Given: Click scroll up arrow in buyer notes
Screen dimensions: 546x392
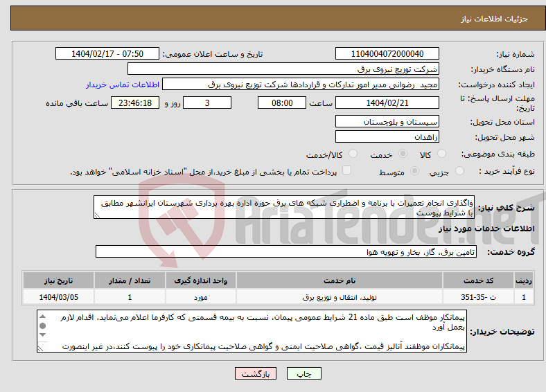Looking at the screenshot, I should [42, 316].
